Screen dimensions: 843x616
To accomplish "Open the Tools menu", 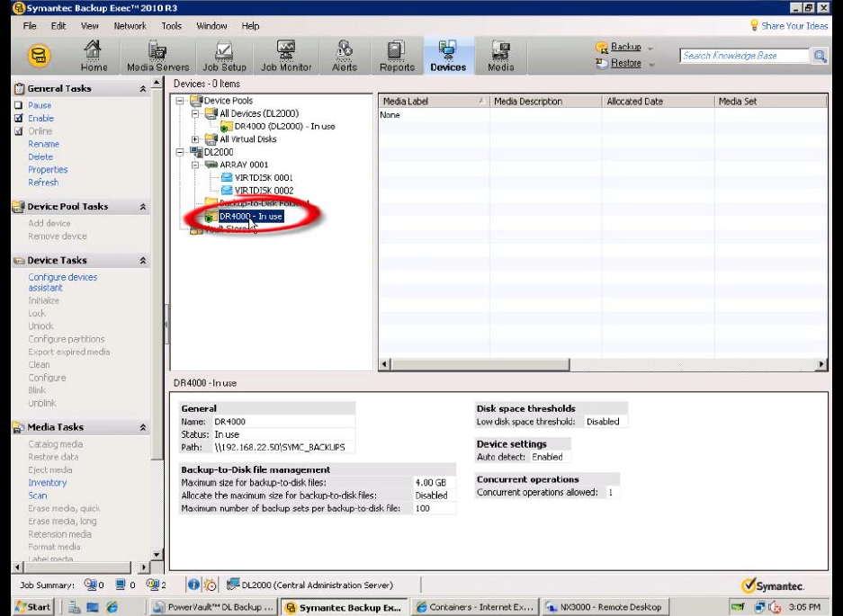I will pos(172,26).
